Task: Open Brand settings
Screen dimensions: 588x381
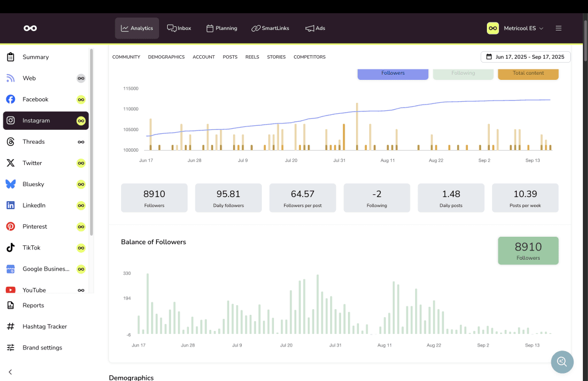Action: coord(42,348)
